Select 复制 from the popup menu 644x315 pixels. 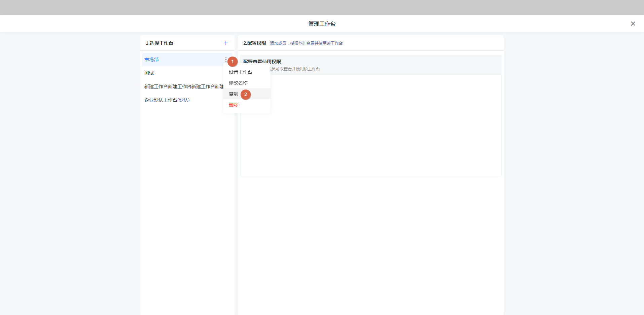pos(233,94)
